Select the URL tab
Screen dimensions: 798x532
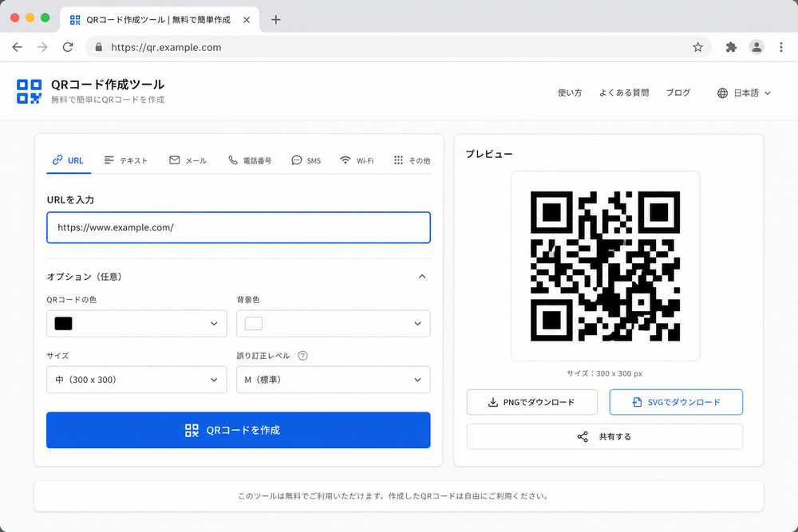tap(69, 161)
